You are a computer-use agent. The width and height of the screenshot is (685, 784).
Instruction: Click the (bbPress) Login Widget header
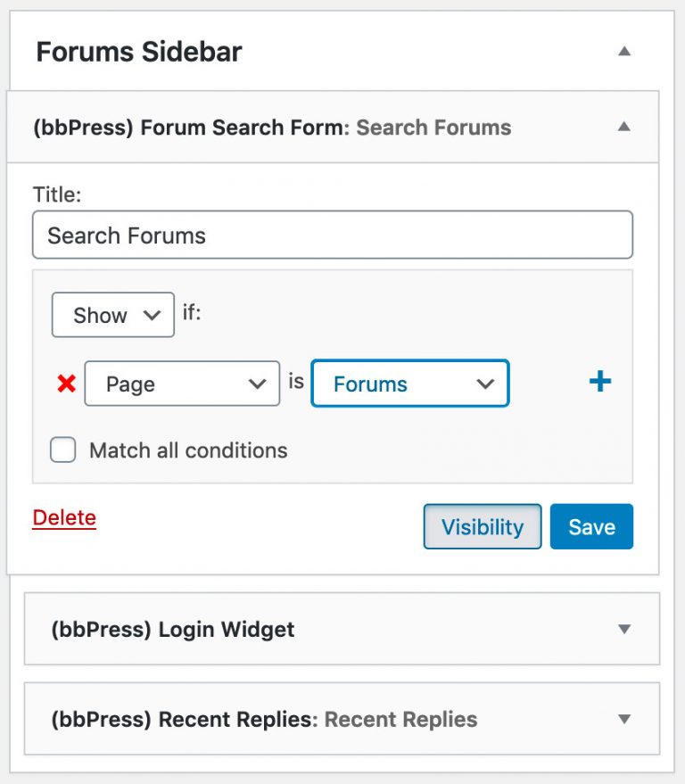[x=342, y=629]
